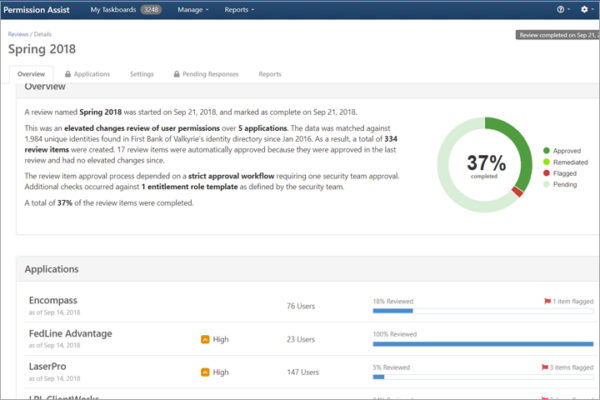Screen dimensions: 600x400
Task: Open My Taskboards
Action: click(113, 10)
